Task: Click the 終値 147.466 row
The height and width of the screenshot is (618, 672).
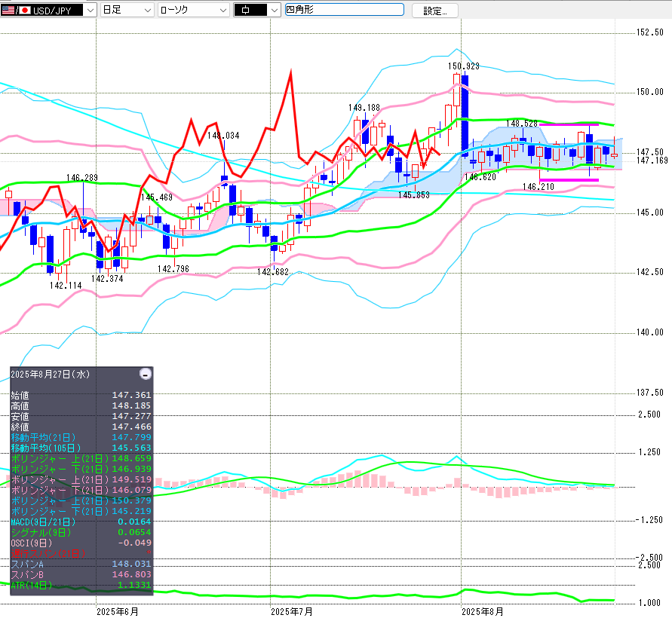Action: (81, 427)
